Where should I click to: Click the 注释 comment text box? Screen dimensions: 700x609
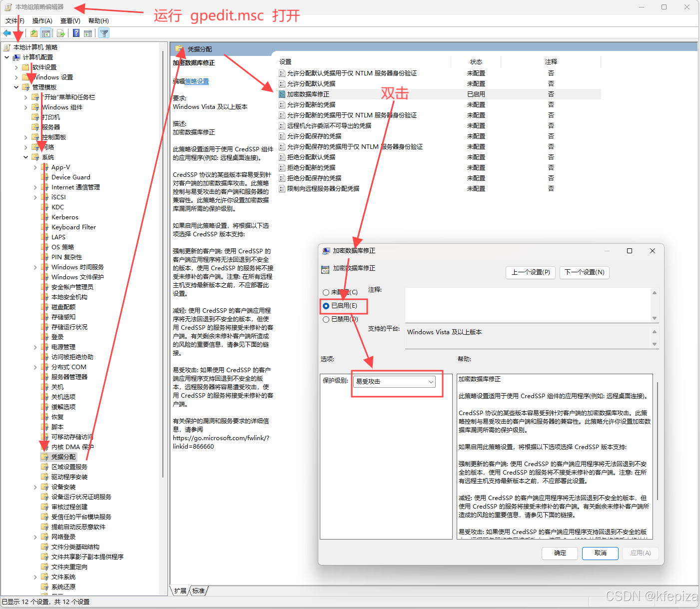click(528, 305)
